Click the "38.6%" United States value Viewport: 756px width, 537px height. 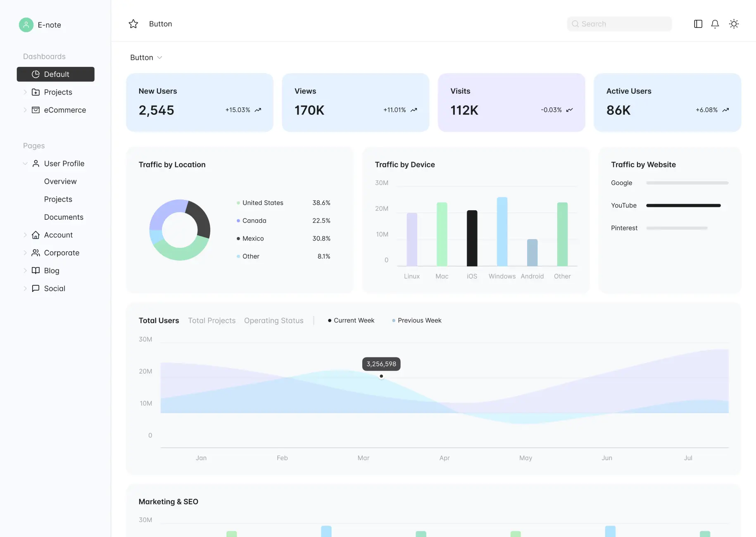click(x=321, y=203)
